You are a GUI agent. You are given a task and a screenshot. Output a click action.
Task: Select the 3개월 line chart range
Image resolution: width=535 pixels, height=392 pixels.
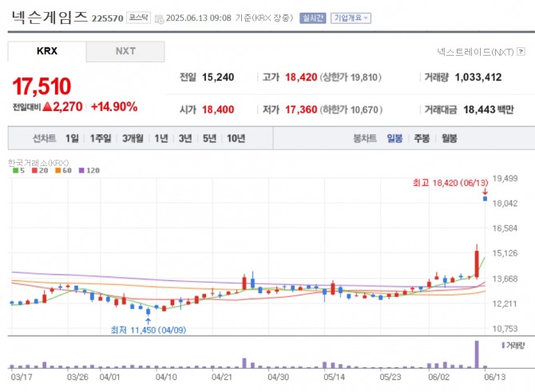coord(133,138)
